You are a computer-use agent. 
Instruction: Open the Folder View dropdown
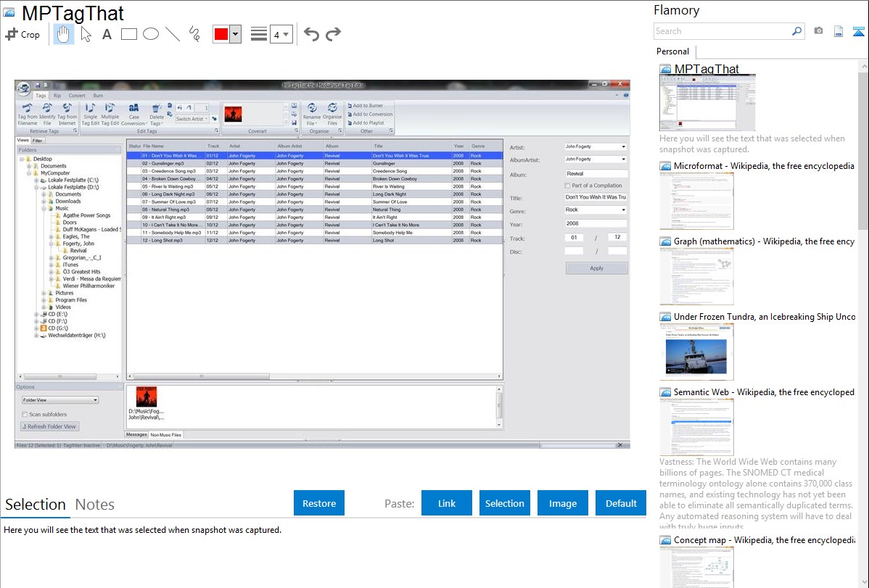(x=60, y=400)
